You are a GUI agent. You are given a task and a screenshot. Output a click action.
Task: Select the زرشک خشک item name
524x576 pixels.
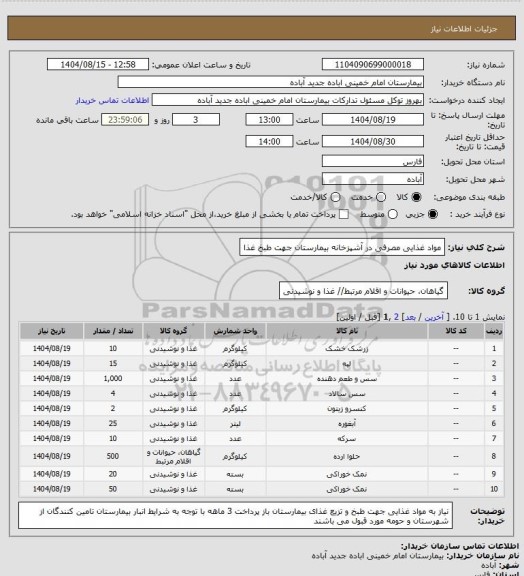347,349
